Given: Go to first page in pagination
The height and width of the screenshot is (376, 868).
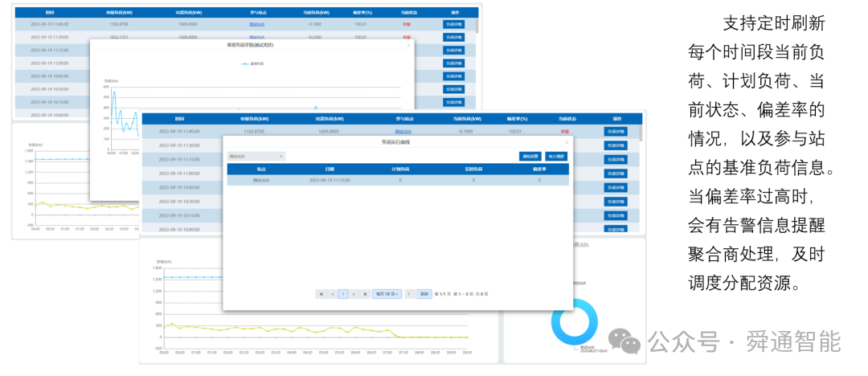Looking at the screenshot, I should 321,294.
